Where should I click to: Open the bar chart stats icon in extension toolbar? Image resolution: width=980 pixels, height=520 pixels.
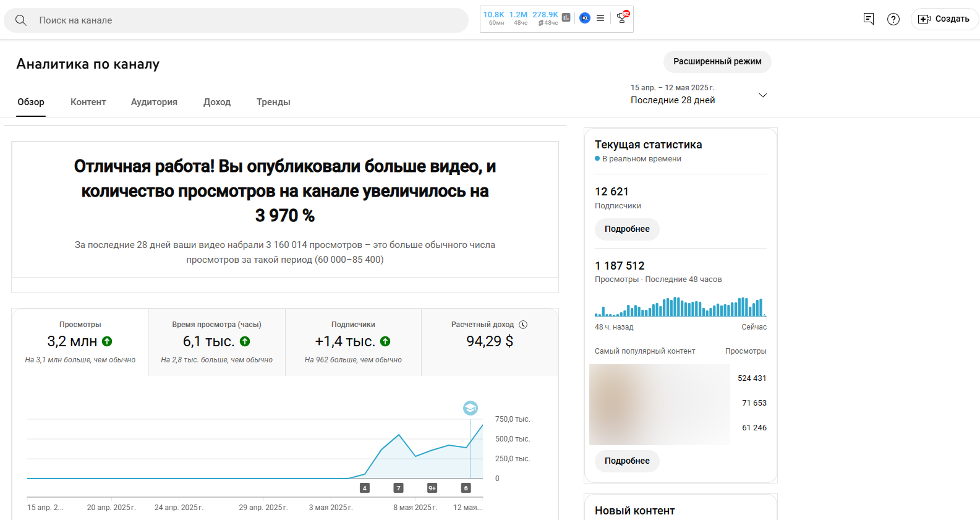[x=566, y=18]
